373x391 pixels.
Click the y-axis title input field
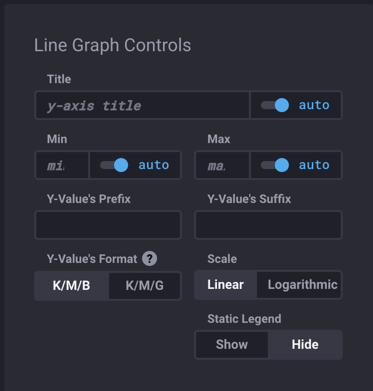pyautogui.click(x=142, y=105)
